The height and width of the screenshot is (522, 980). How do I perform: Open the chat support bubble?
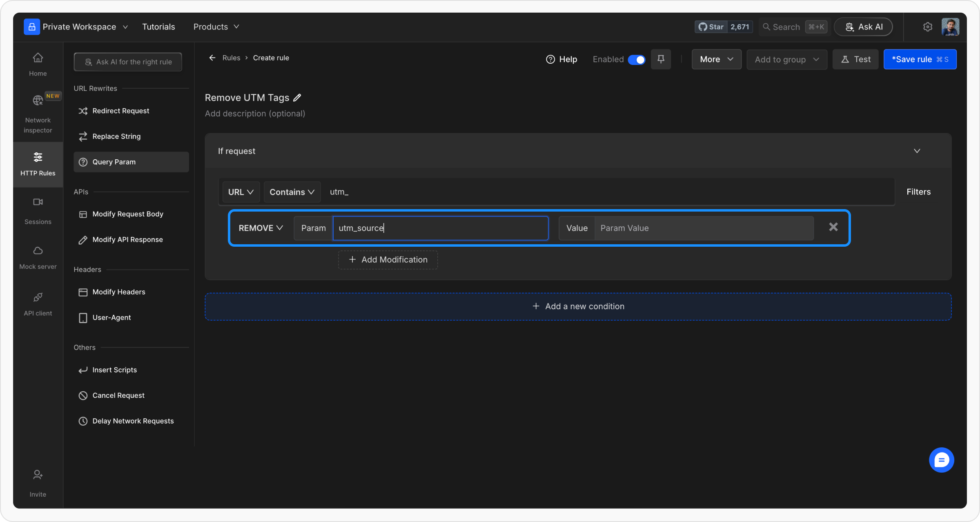(941, 460)
